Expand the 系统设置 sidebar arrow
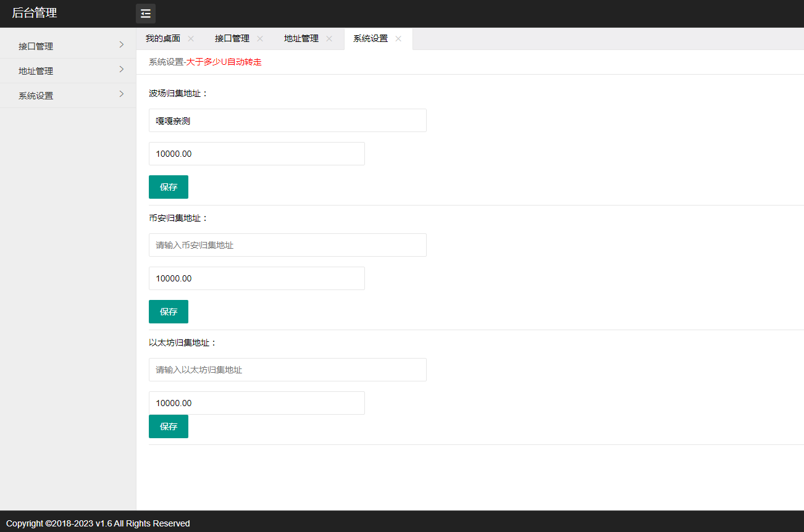The height and width of the screenshot is (532, 804). point(121,95)
